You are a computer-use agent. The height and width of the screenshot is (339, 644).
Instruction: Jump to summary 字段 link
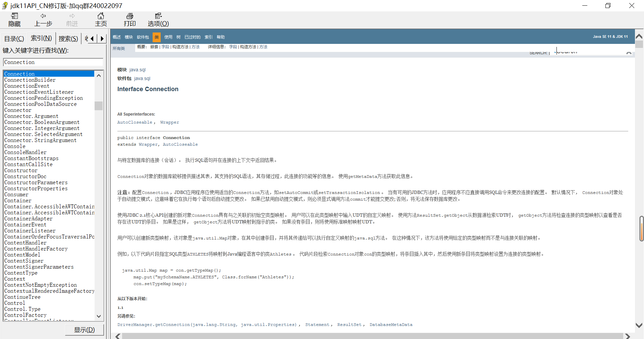(165, 47)
